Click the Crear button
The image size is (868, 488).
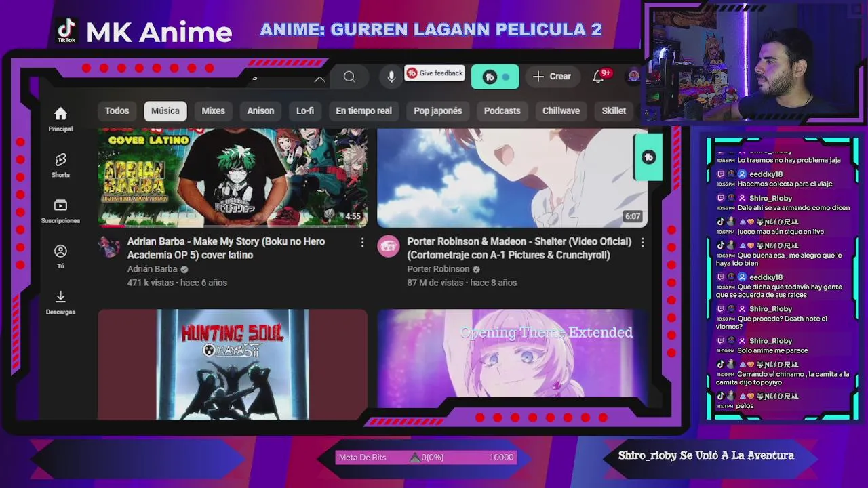(x=552, y=77)
